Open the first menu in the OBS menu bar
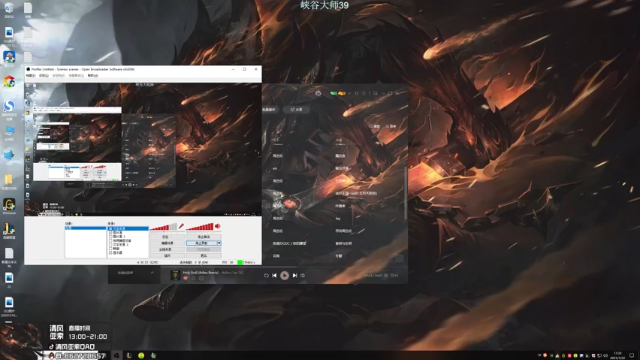This screenshot has width=640, height=360. [31, 76]
